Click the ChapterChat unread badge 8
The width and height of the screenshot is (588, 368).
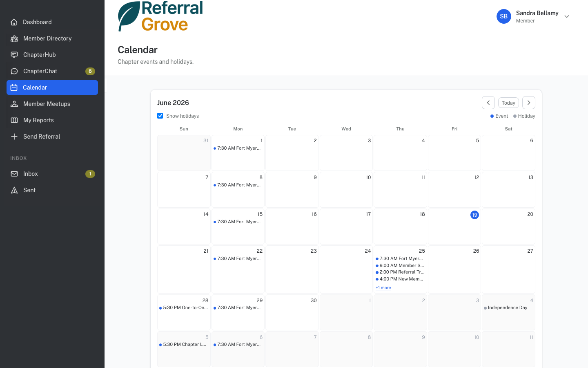[x=90, y=71]
